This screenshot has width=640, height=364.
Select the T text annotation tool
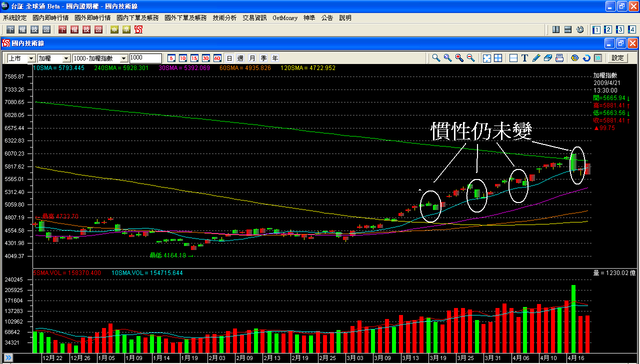point(525,58)
